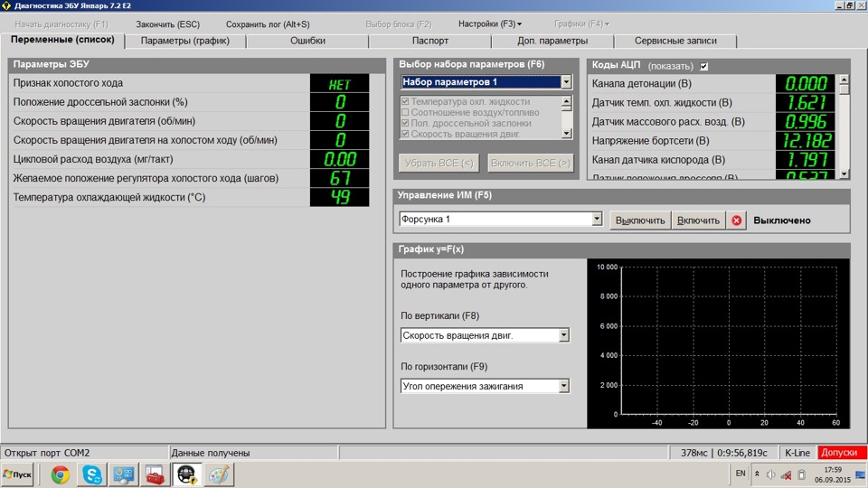Click the Открыт порт COM2 status text

(x=47, y=453)
